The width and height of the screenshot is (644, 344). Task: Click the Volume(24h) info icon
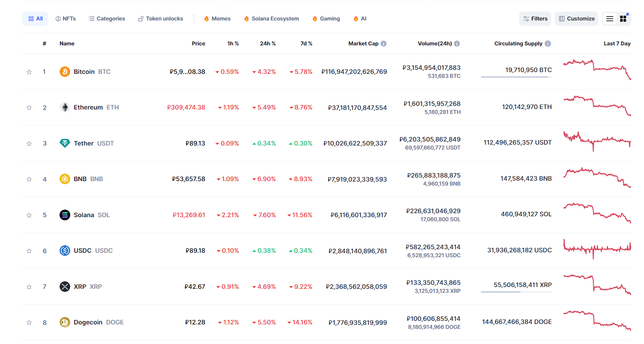click(457, 44)
